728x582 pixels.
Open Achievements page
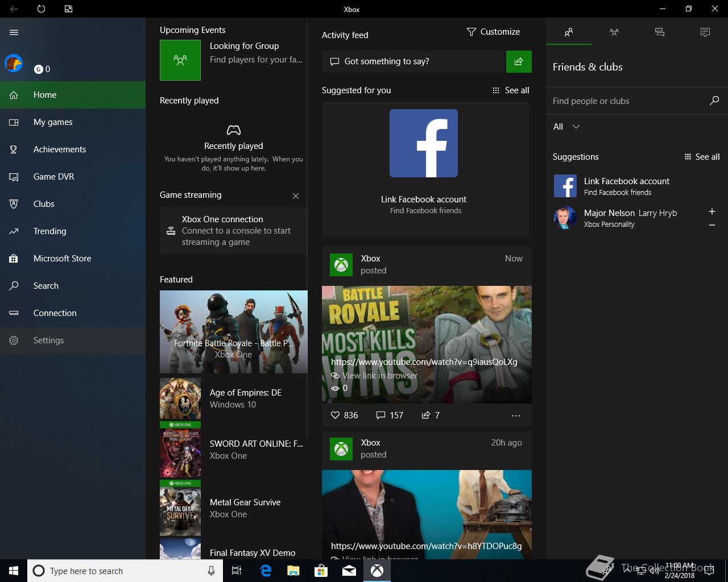point(73,149)
